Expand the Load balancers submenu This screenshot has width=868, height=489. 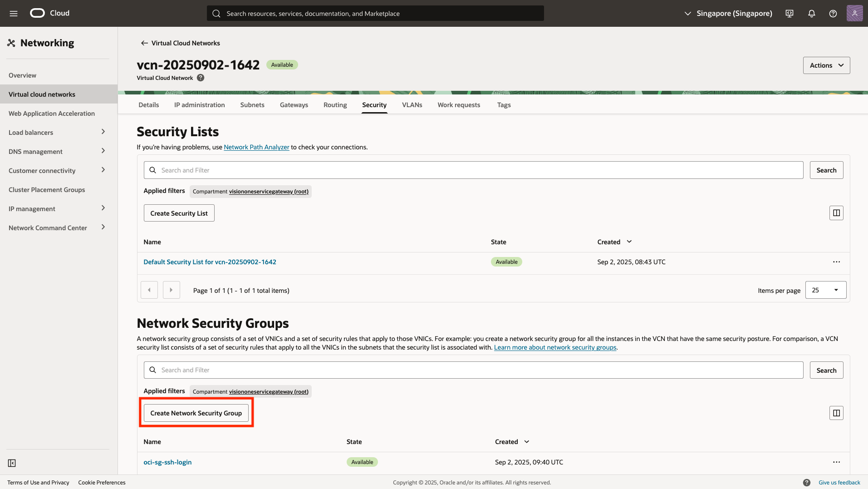(x=103, y=132)
